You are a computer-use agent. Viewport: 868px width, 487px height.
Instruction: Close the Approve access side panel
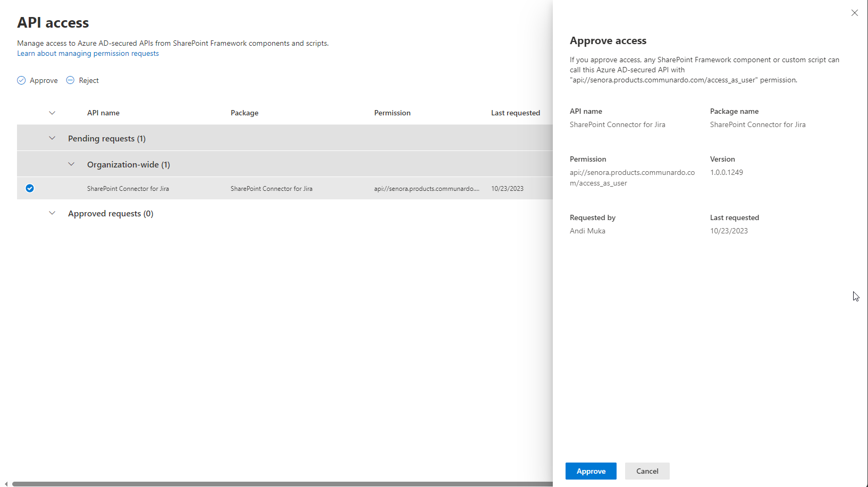click(x=854, y=13)
